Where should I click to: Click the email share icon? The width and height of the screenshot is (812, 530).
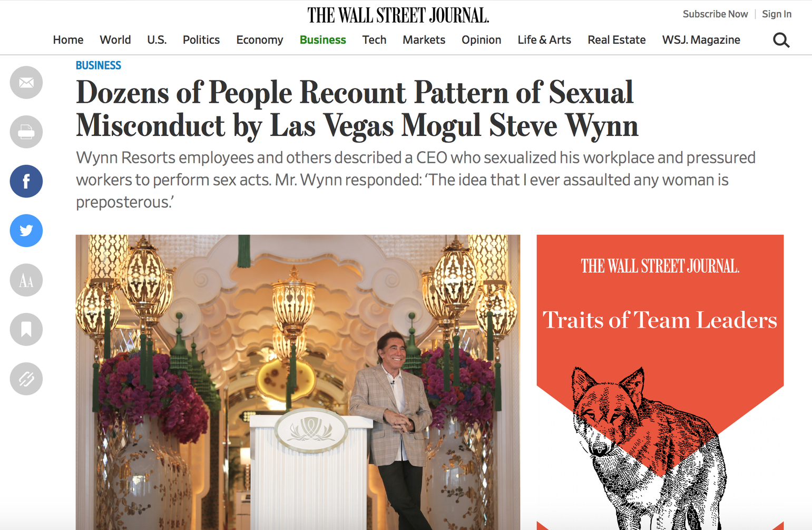[26, 83]
